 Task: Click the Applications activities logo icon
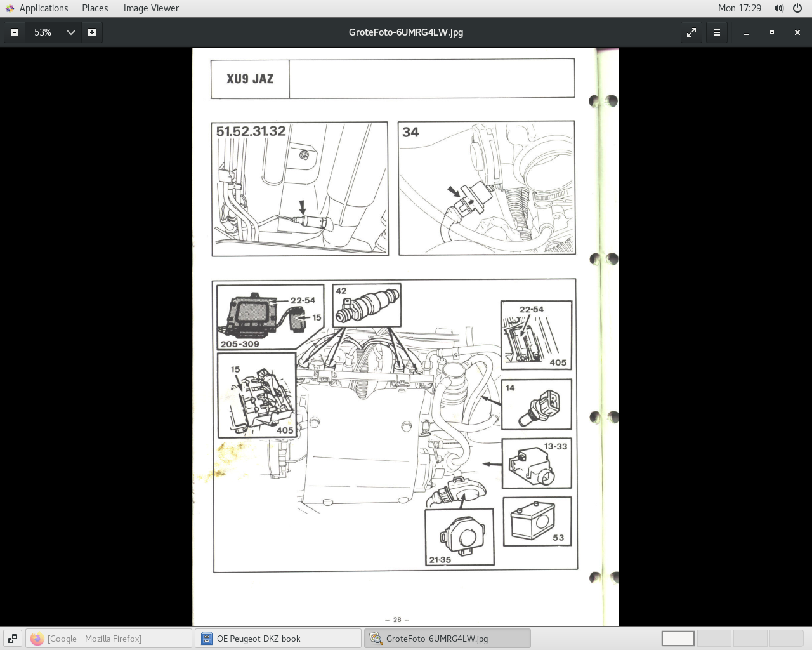pyautogui.click(x=10, y=8)
